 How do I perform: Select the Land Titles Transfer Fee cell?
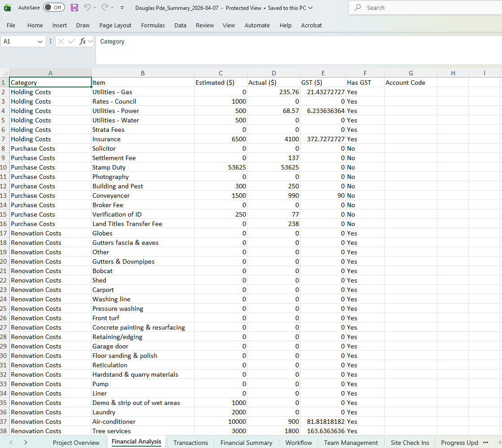coord(143,224)
